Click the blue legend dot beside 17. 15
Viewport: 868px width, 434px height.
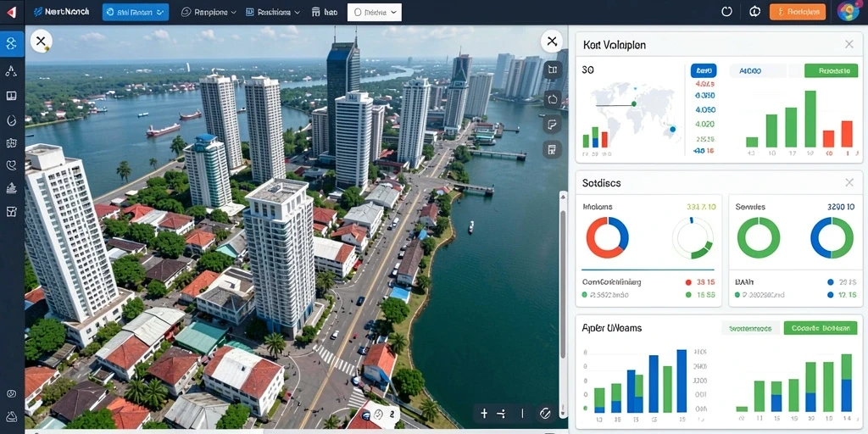coord(831,295)
